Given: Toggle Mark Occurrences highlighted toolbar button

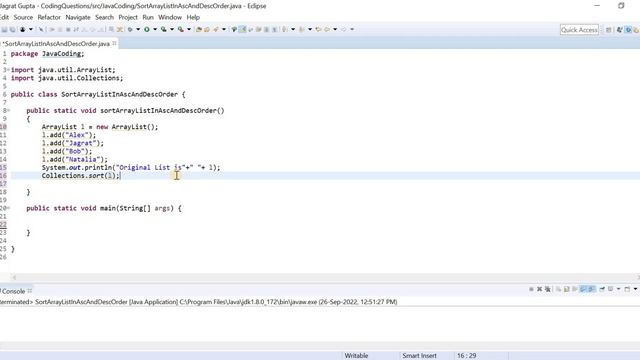Looking at the screenshot, I should coord(242,29).
